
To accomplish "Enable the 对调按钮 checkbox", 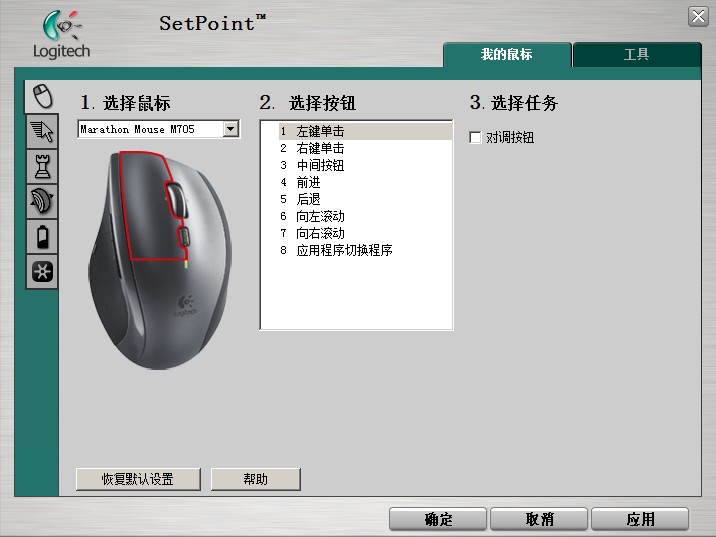I will pos(476,138).
